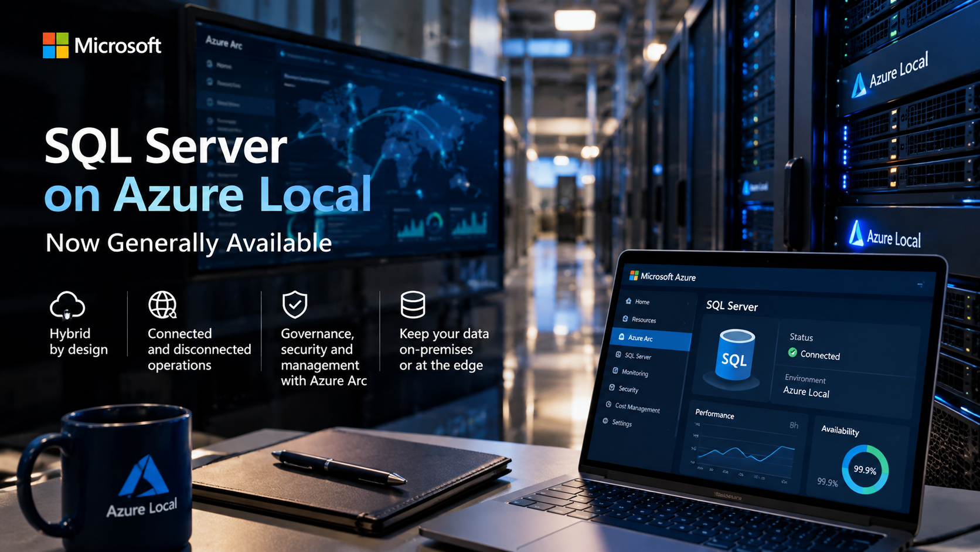Viewport: 980px width, 552px height.
Task: Click the 'Microsoft' wordmark top left
Action: point(118,45)
